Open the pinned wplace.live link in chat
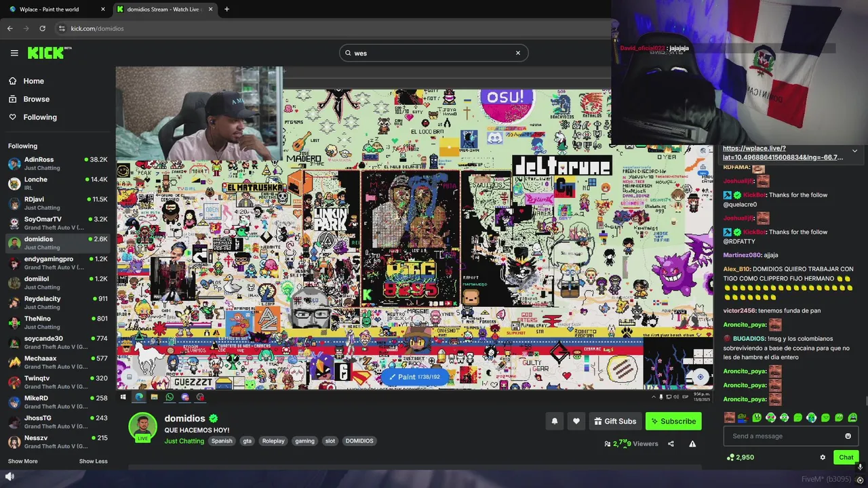Screen dimensions: 868x488 783,152
